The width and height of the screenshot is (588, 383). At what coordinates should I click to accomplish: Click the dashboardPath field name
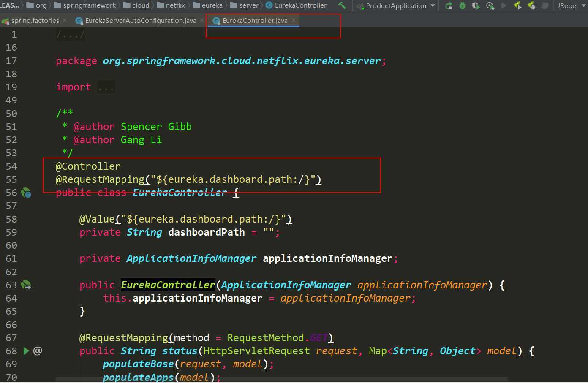[207, 232]
